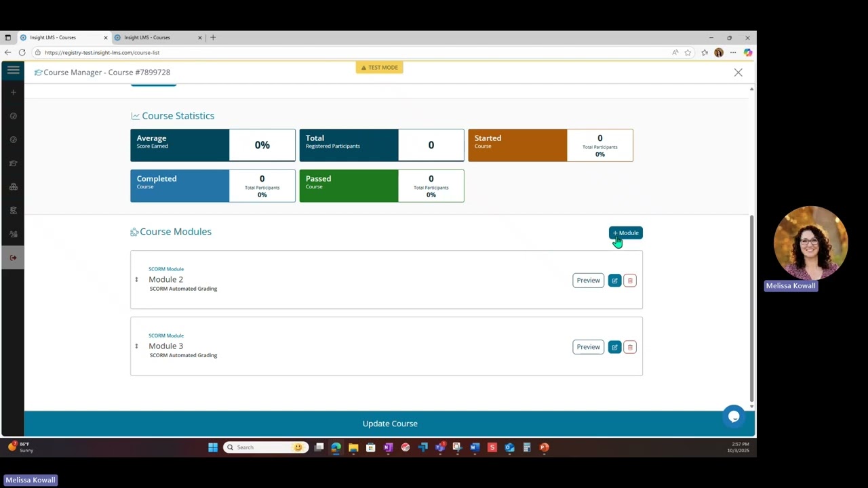The image size is (868, 488).
Task: Click the browser back arrow
Action: [7, 53]
